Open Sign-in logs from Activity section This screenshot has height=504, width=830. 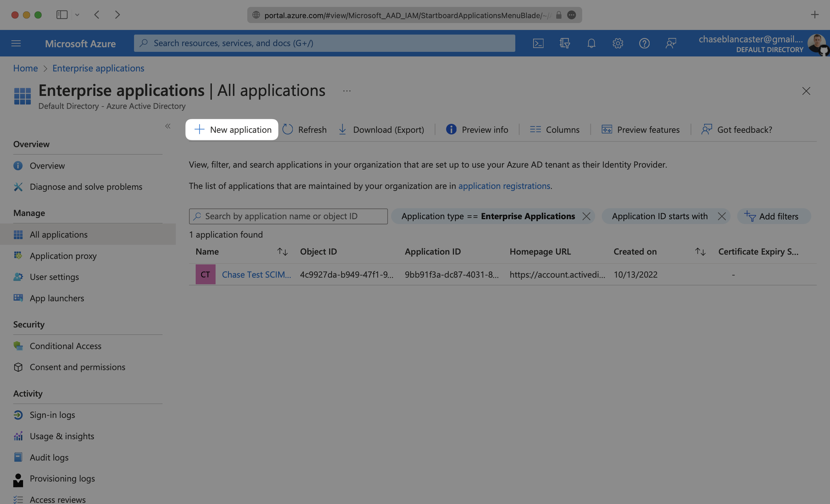[52, 414]
